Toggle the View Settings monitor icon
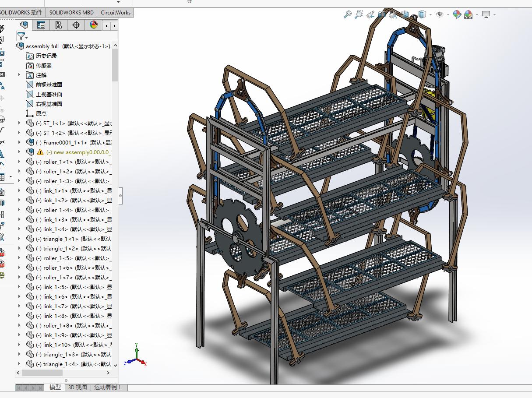532x398 pixels. (x=486, y=14)
